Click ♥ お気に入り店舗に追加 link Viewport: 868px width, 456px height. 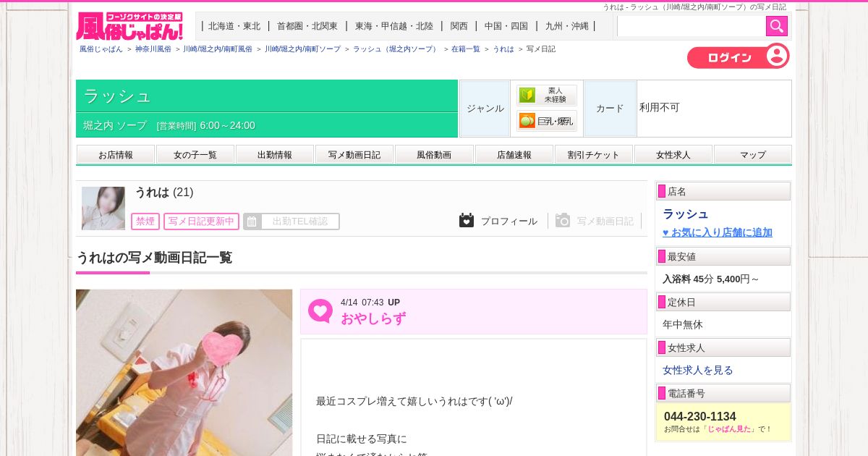pyautogui.click(x=718, y=232)
